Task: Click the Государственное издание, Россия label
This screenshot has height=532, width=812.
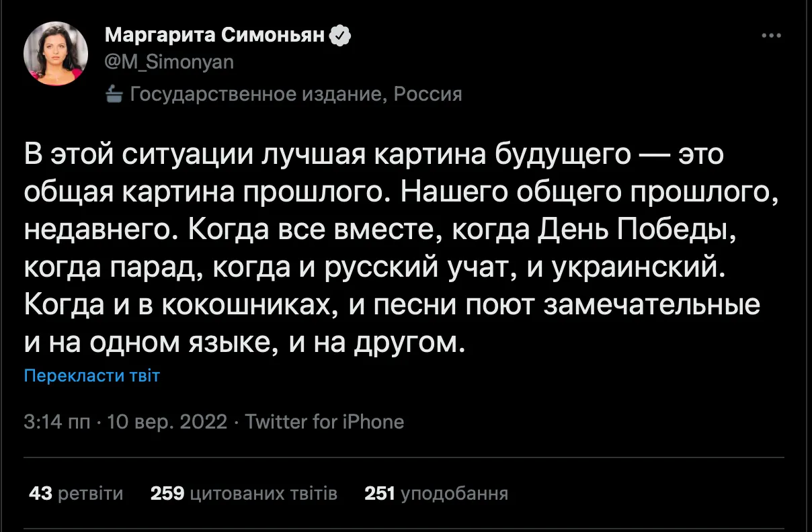Action: tap(296, 94)
